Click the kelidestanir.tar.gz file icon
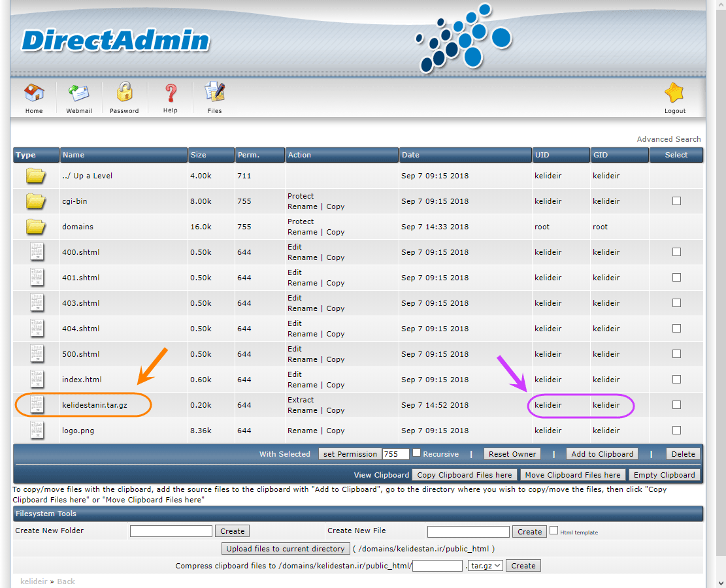 tap(37, 404)
